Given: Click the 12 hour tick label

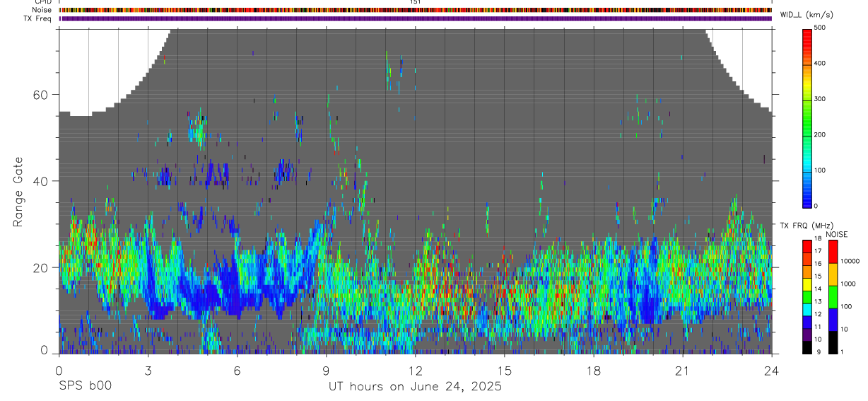Looking at the screenshot, I should [415, 371].
